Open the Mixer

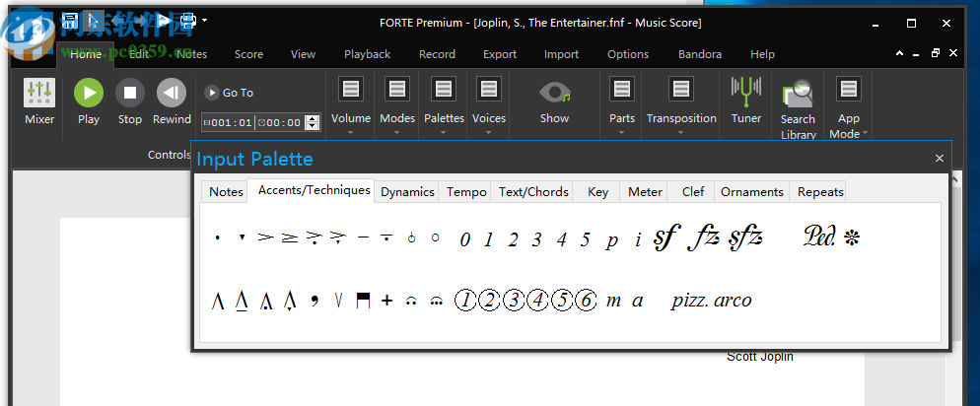point(39,101)
